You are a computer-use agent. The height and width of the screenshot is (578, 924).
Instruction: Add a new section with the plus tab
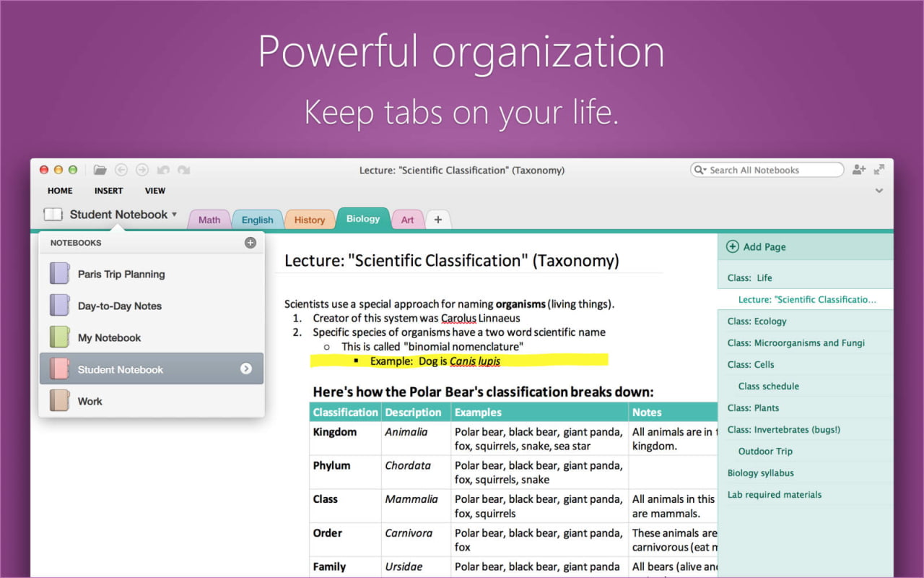(x=438, y=219)
